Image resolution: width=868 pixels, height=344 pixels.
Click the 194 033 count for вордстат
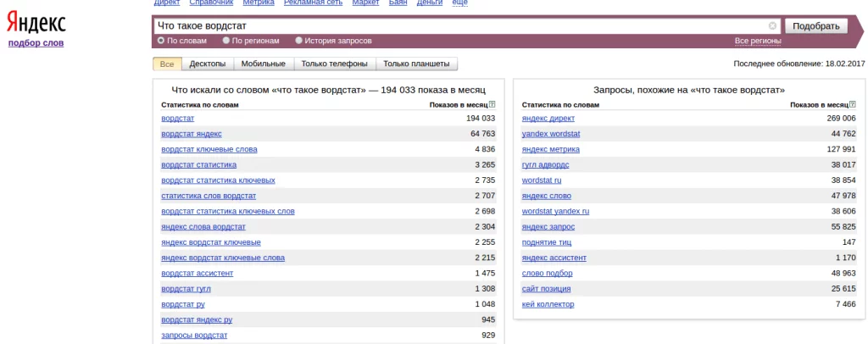coord(481,119)
